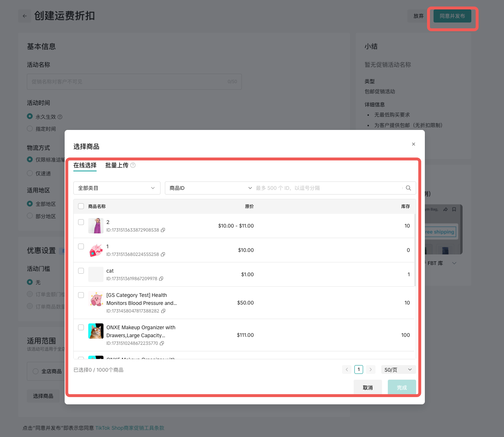Select checkbox for ONXE Makeup Organizer $111.00
The height and width of the screenshot is (437, 504).
click(81, 327)
